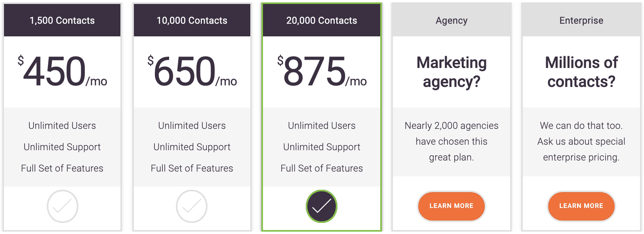Image resolution: width=644 pixels, height=234 pixels.
Task: Click the Agency plan header
Action: click(x=452, y=21)
